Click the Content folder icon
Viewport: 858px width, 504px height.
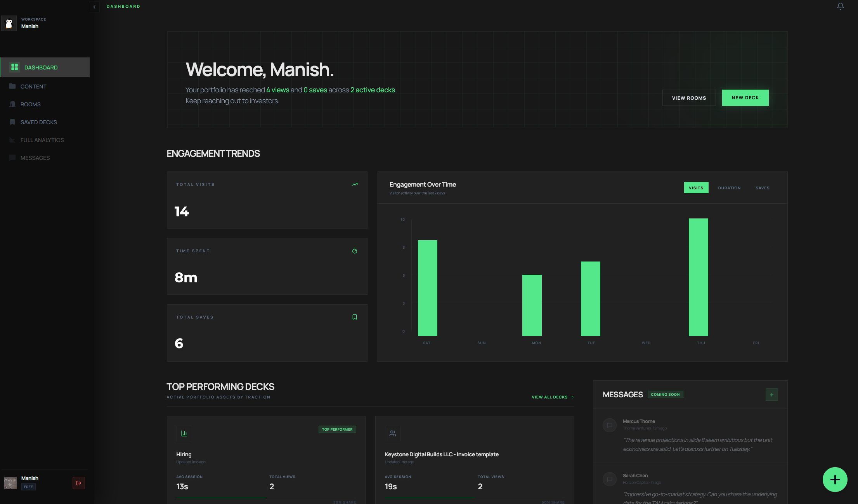[12, 86]
